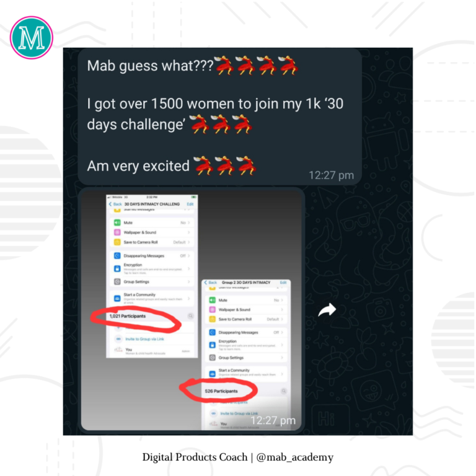The height and width of the screenshot is (476, 476).
Task: Tap the Disappearing Messages icon in first screenshot
Action: 117,255
